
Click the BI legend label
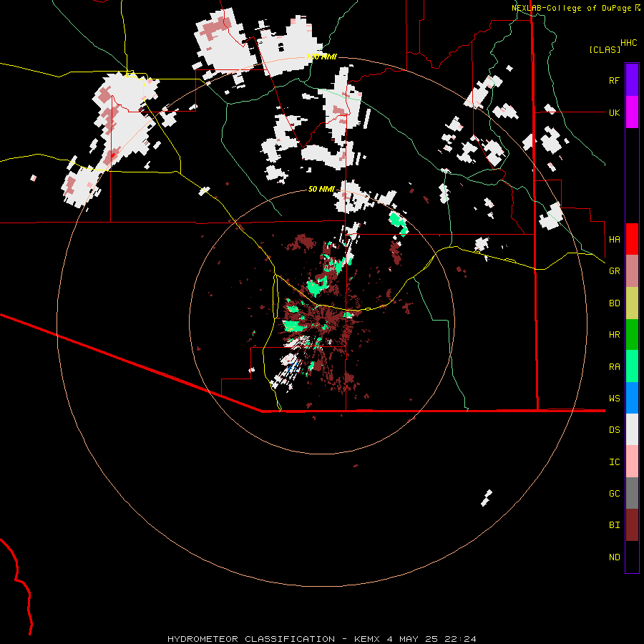coord(614,525)
